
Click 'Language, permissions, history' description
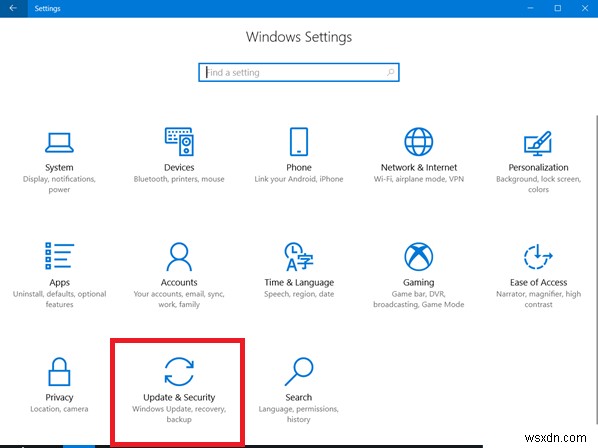click(299, 414)
